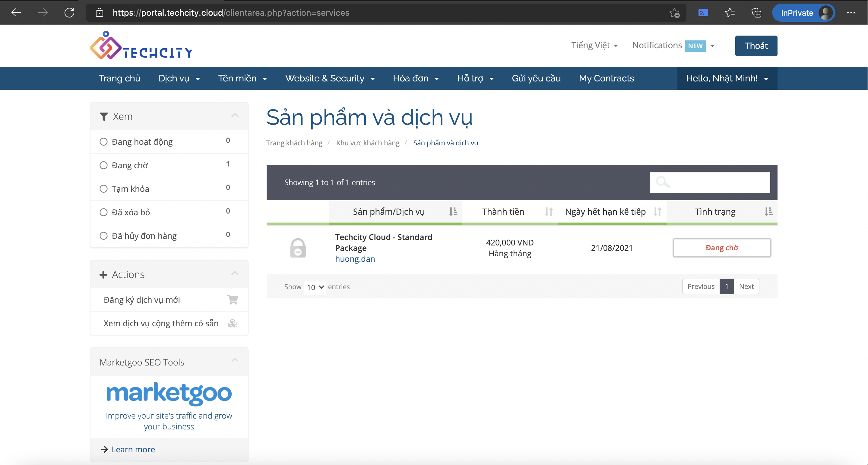Open the Dịch vụ menu dropdown
This screenshot has height=465, width=868.
pos(179,78)
